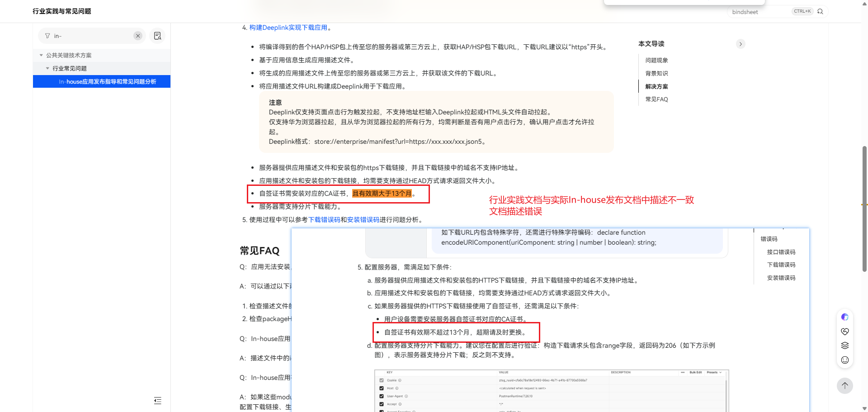
Task: Open the colorful AI assistant floating icon
Action: click(844, 317)
